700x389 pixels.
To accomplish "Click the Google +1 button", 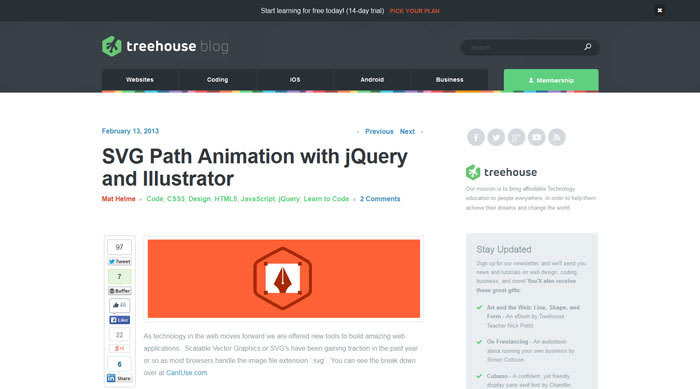I will tap(119, 348).
